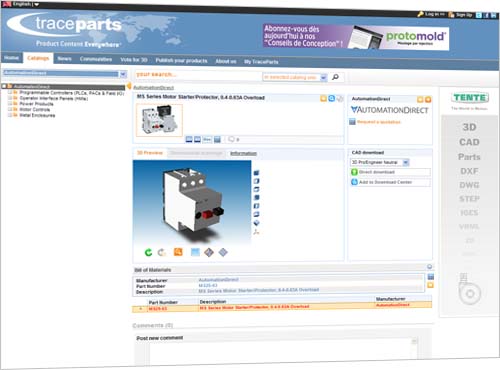This screenshot has width=500, height=370.
Task: Click the Twitter icon in top bar
Action: pyautogui.click(x=478, y=15)
